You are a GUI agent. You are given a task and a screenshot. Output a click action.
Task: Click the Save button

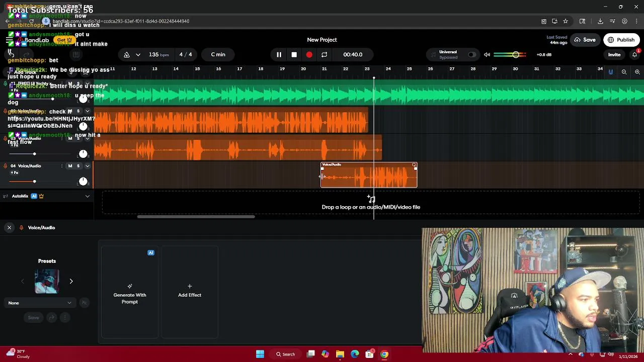[585, 40]
